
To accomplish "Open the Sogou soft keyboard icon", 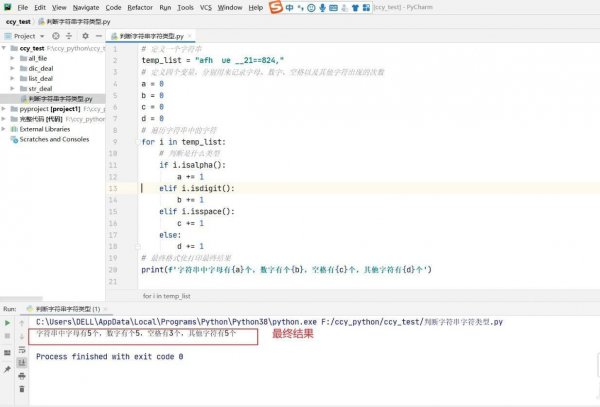I will pos(333,8).
